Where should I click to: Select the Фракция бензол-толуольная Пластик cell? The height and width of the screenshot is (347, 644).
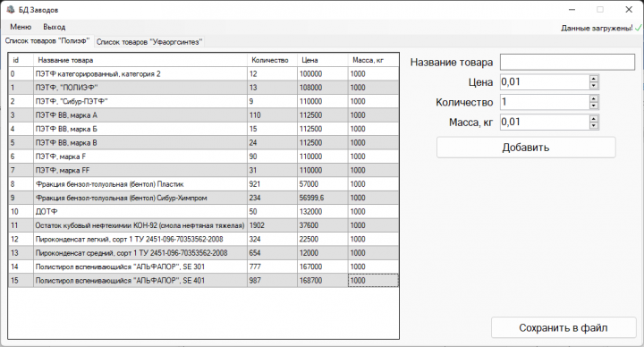pos(140,184)
